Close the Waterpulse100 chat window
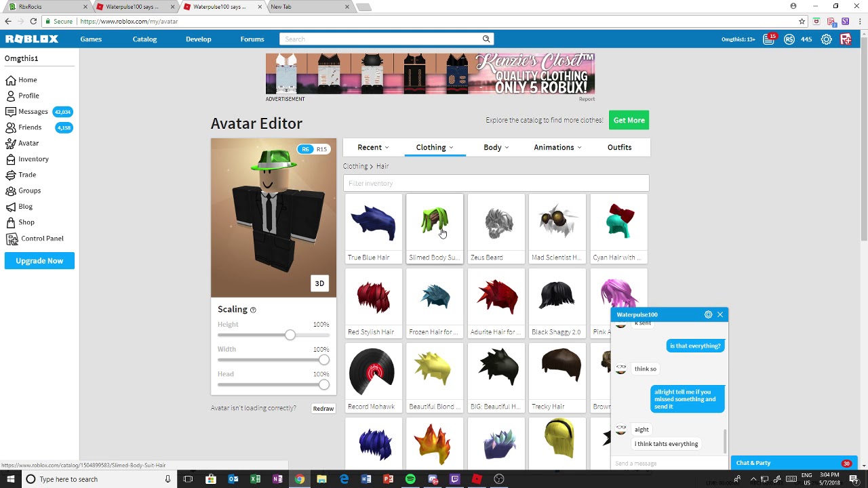The image size is (868, 488). (720, 314)
